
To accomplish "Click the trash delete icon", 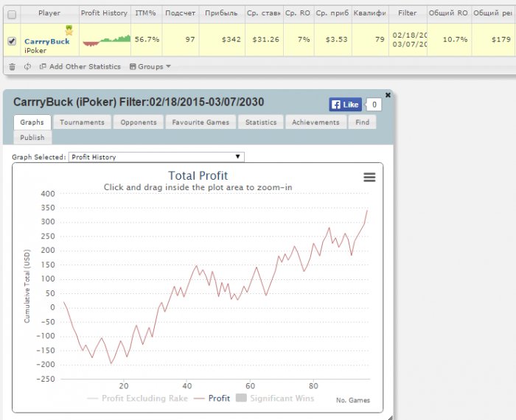I will click(12, 66).
